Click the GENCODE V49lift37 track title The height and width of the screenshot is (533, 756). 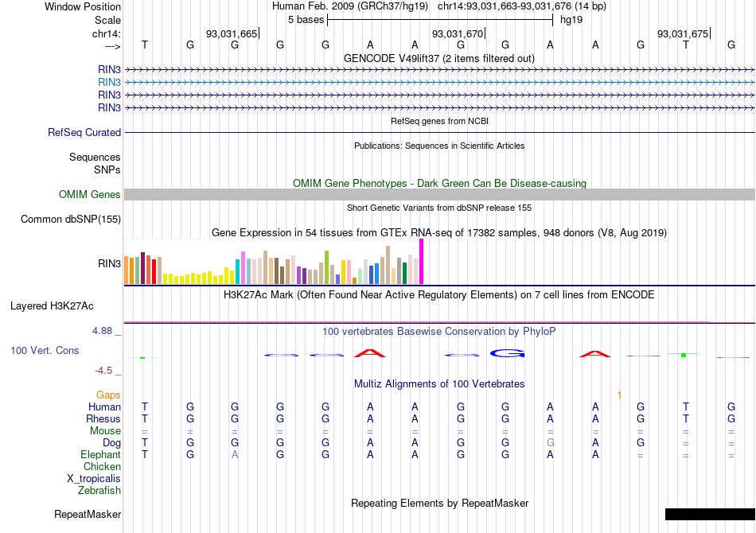tap(439, 58)
